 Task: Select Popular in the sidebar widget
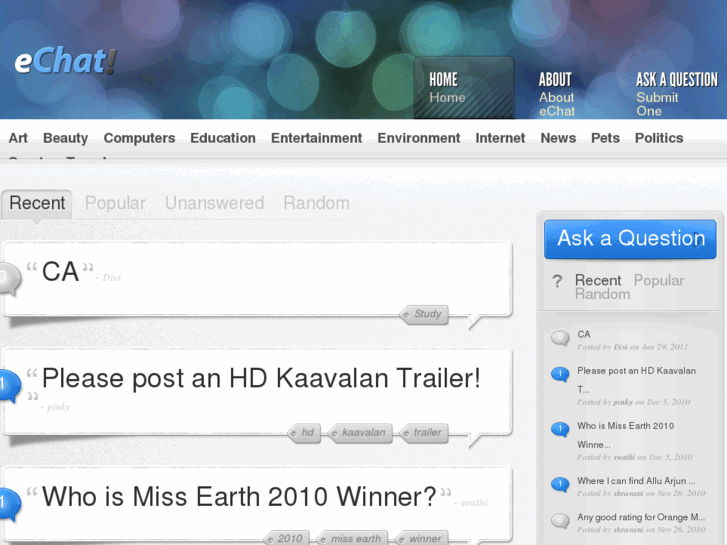[659, 280]
